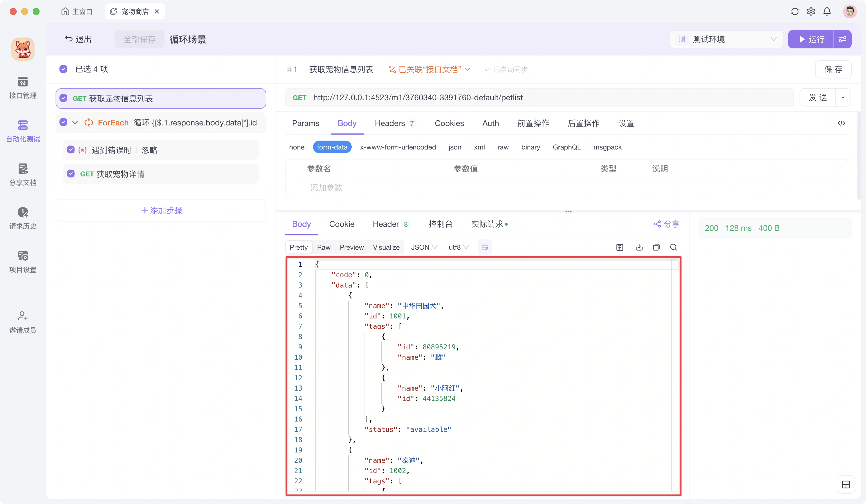Collapse the ForEach loop step
866x504 pixels.
coord(75,123)
